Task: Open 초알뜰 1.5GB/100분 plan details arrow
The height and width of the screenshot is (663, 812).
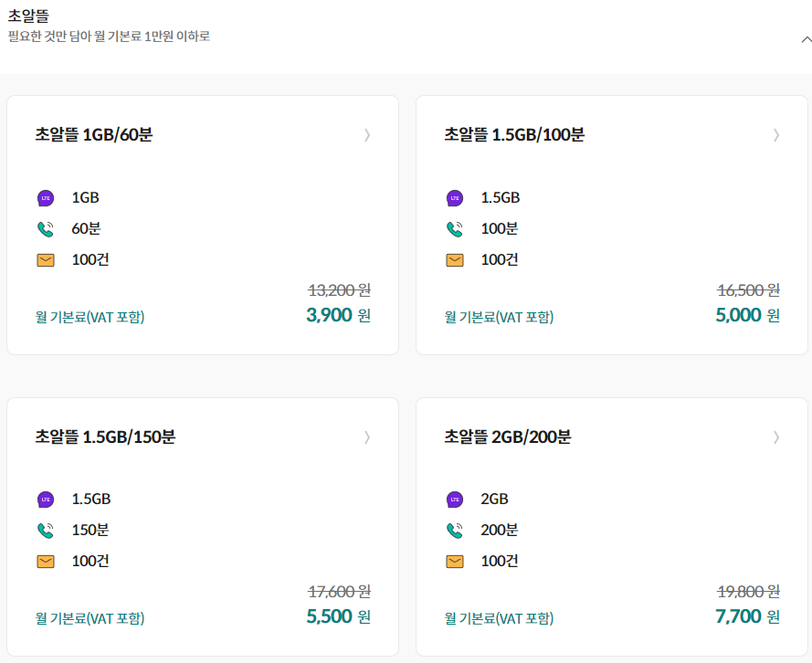Action: pos(776,135)
